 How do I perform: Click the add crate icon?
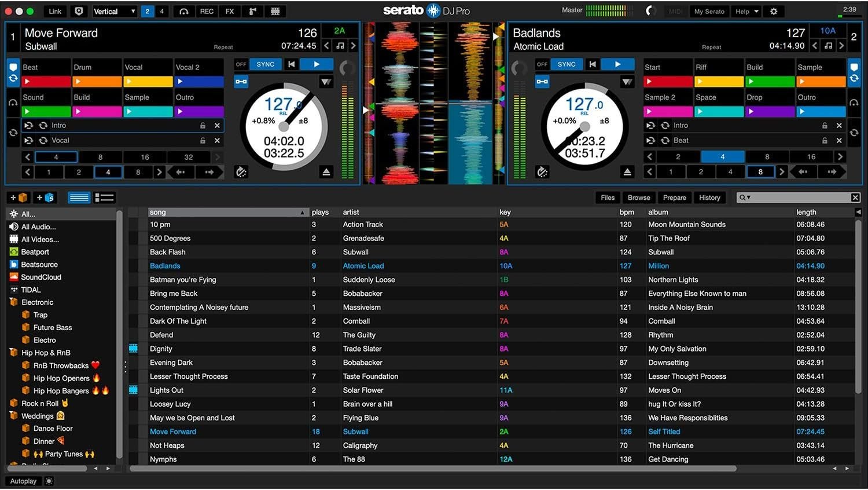[19, 198]
